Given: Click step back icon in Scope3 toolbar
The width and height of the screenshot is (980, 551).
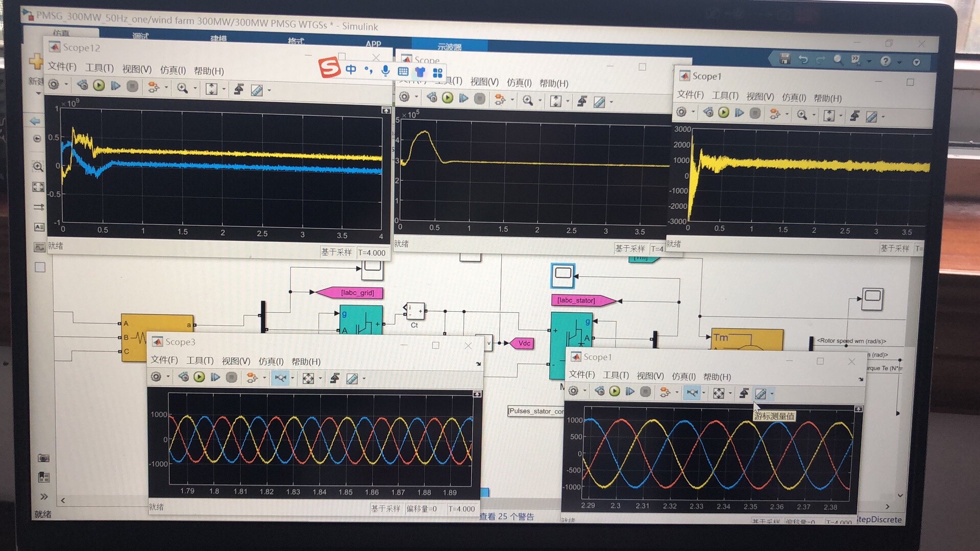Looking at the screenshot, I should (184, 377).
